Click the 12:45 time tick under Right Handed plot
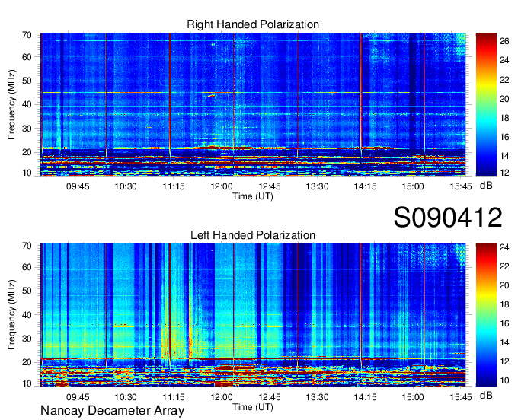Screen dimensions: 518x420 coord(269,186)
